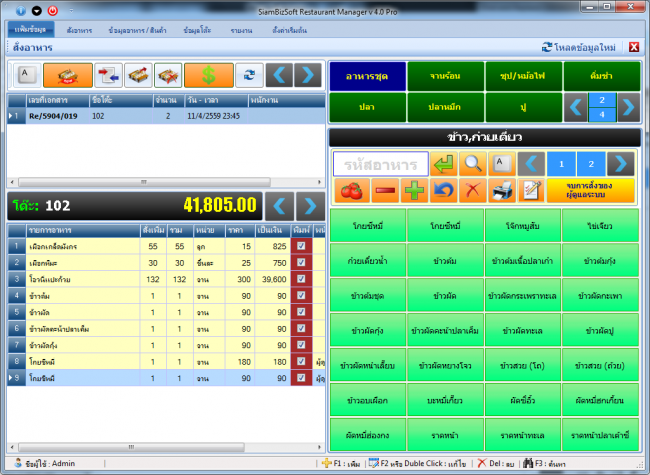Close the order panel with red X
The image size is (650, 475).
pyautogui.click(x=634, y=47)
